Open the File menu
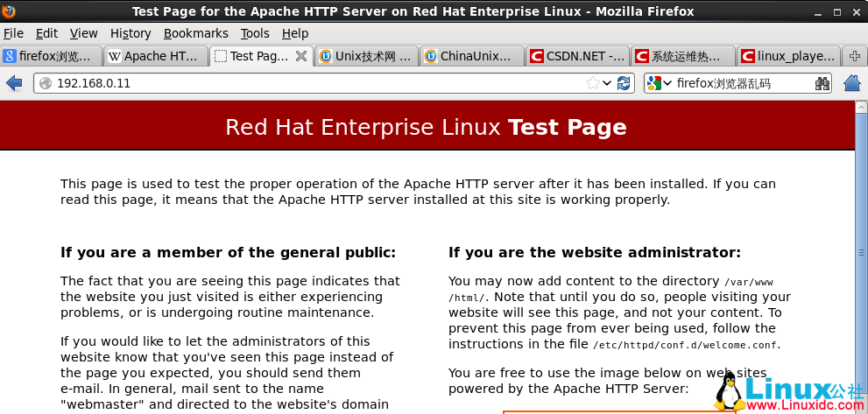 (x=13, y=34)
